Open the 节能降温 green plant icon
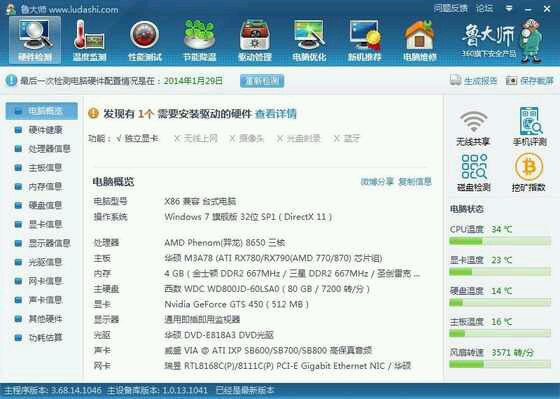560x399 pixels. 200,40
